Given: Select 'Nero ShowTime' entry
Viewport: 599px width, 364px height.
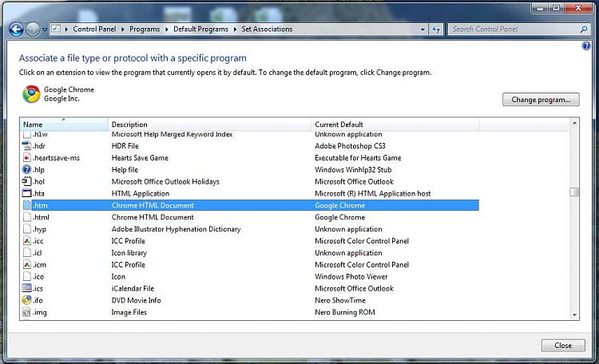Looking at the screenshot, I should 340,300.
